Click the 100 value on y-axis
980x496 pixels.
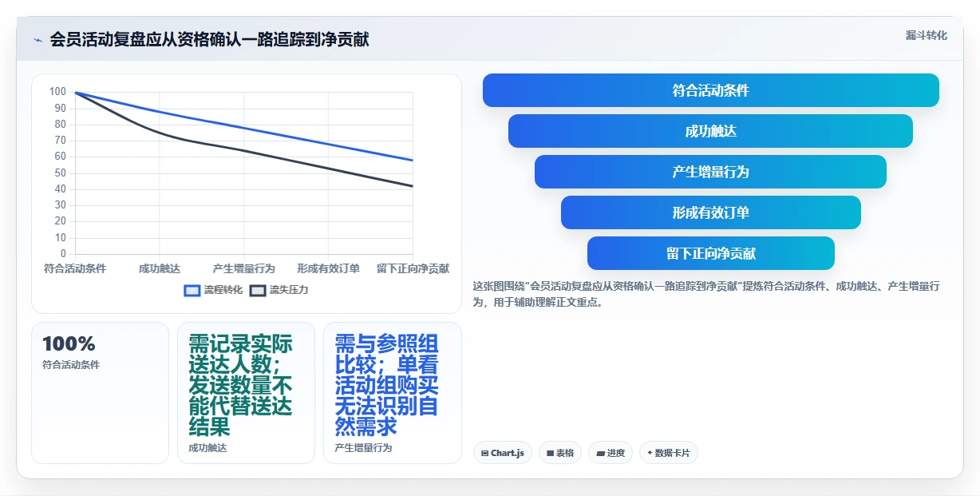tap(57, 91)
